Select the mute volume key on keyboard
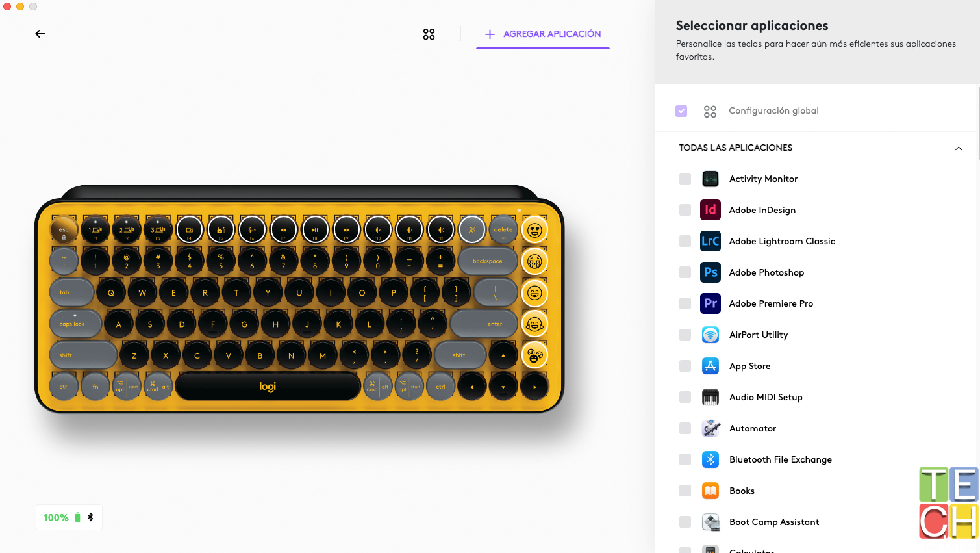 coord(378,229)
